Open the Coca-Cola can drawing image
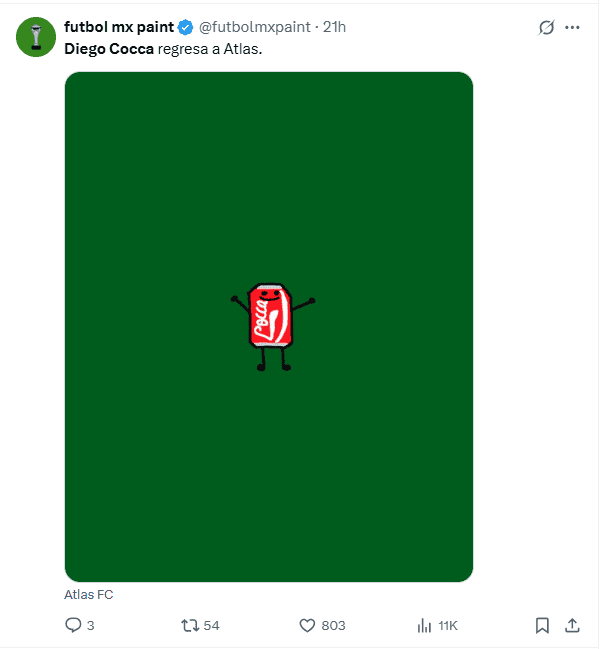 click(x=269, y=326)
